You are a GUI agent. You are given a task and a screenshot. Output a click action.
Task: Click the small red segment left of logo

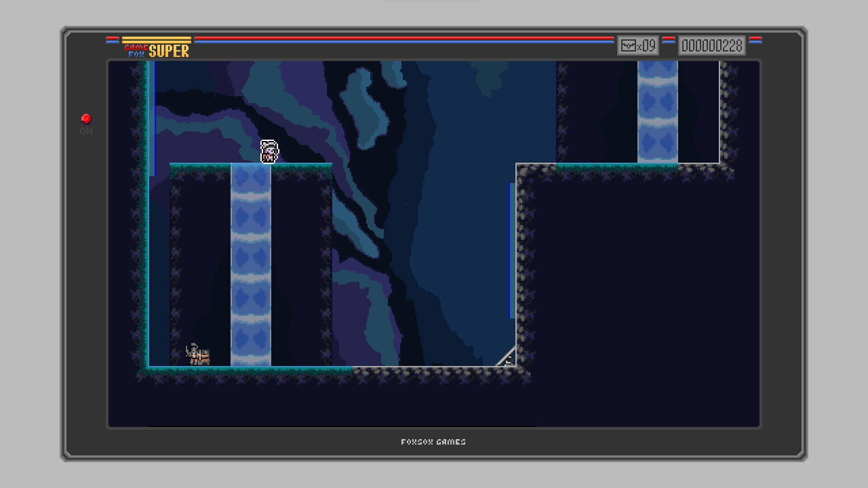[112, 39]
